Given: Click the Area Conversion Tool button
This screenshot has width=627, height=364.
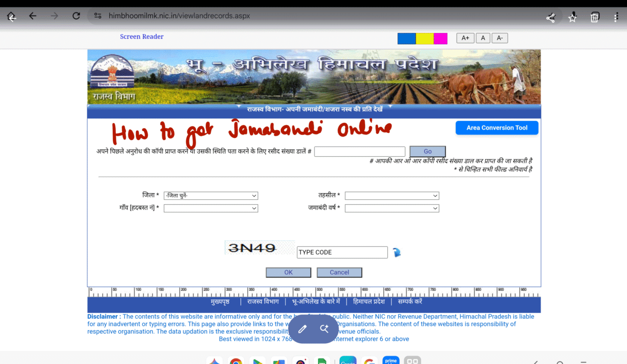Looking at the screenshot, I should [497, 128].
